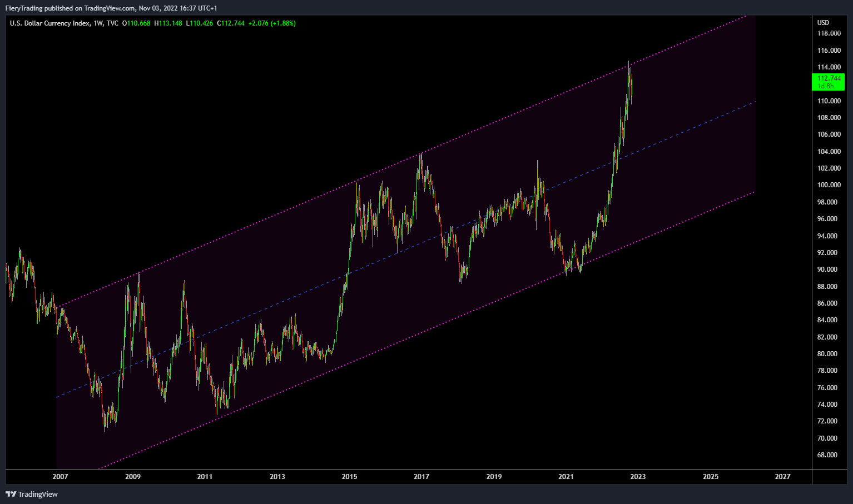The height and width of the screenshot is (504, 853).
Task: Click the 2017 label on time axis
Action: pyautogui.click(x=421, y=477)
